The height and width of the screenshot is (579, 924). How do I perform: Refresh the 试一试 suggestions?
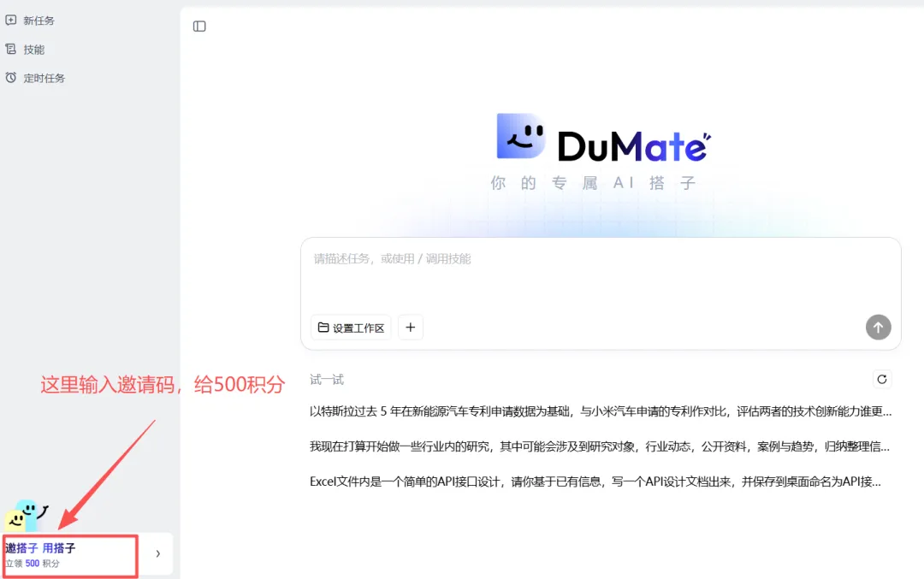tap(881, 380)
